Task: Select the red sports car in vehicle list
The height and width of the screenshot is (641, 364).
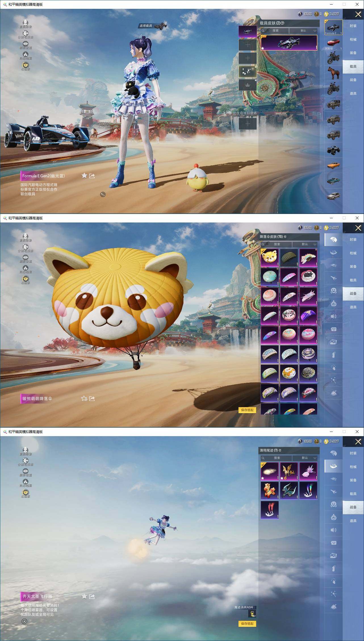Action: pos(333,43)
